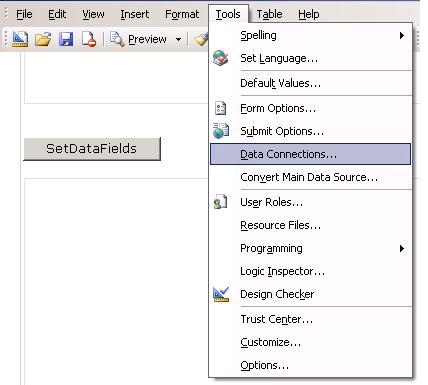Save the form using the floppy disk icon

pyautogui.click(x=66, y=39)
